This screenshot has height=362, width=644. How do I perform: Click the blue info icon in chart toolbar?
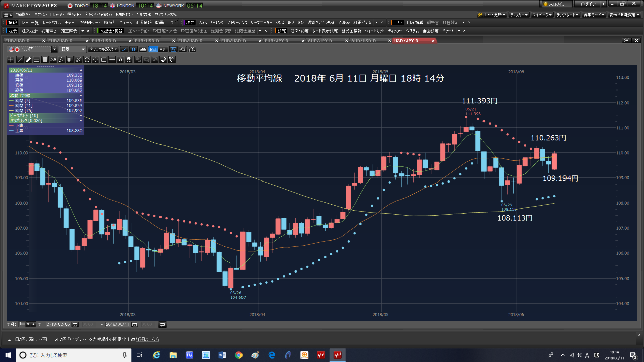click(133, 49)
